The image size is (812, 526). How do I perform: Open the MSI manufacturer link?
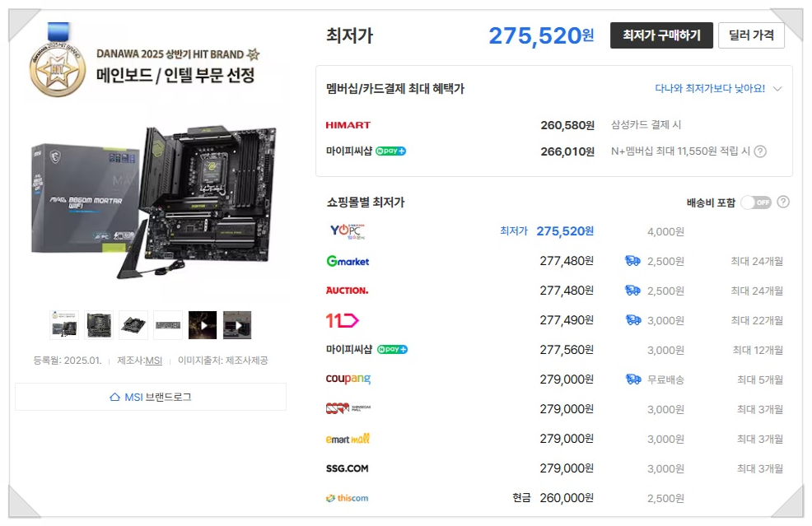(153, 361)
